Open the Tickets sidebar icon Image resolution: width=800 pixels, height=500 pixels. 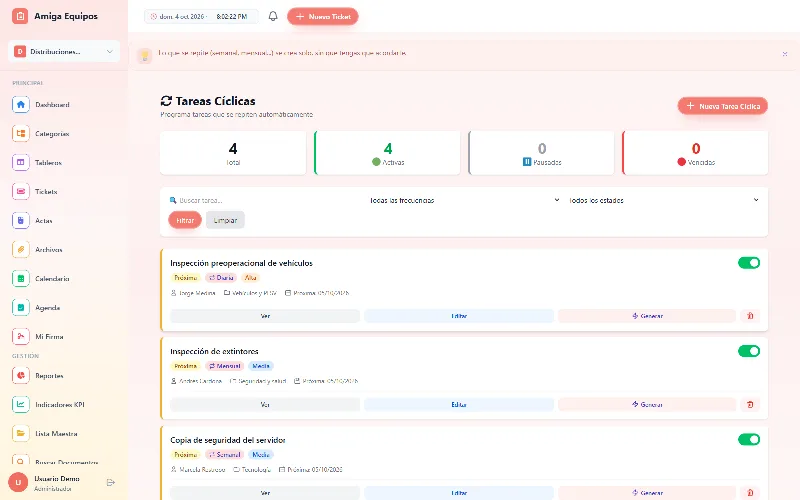coord(20,192)
